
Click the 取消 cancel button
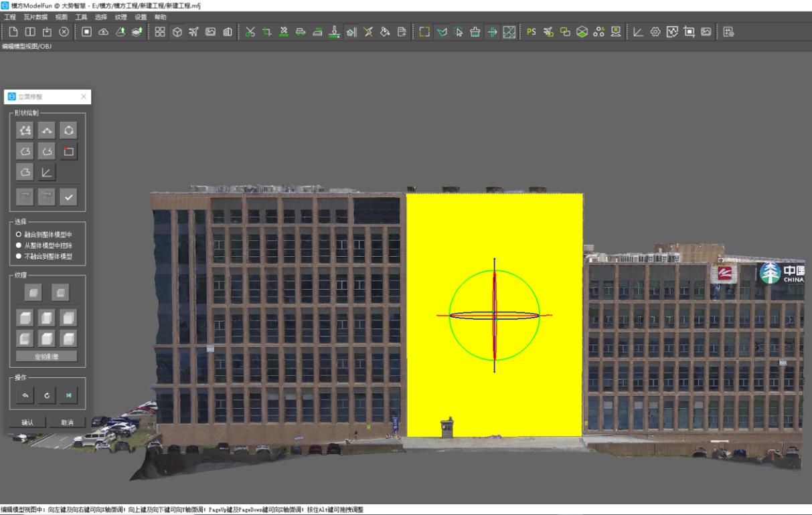click(x=67, y=422)
